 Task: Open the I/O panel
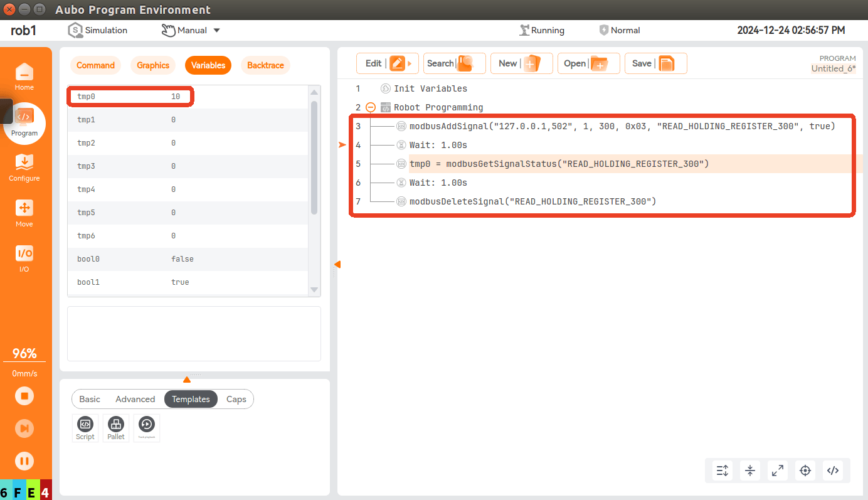(x=24, y=258)
